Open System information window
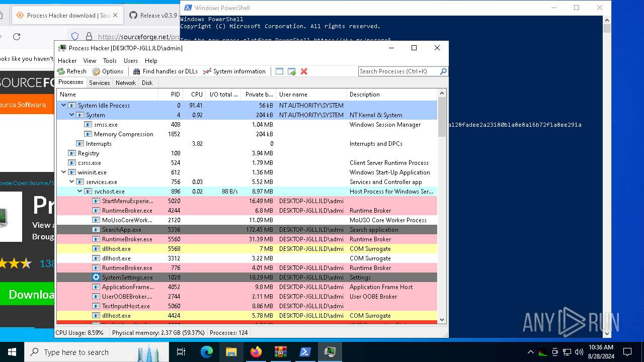 [234, 71]
